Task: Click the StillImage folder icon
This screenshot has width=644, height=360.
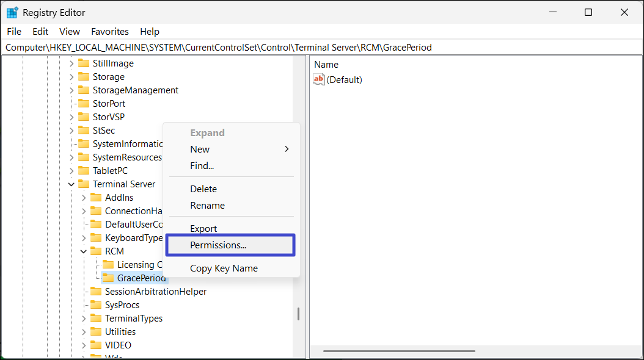Action: (x=84, y=63)
